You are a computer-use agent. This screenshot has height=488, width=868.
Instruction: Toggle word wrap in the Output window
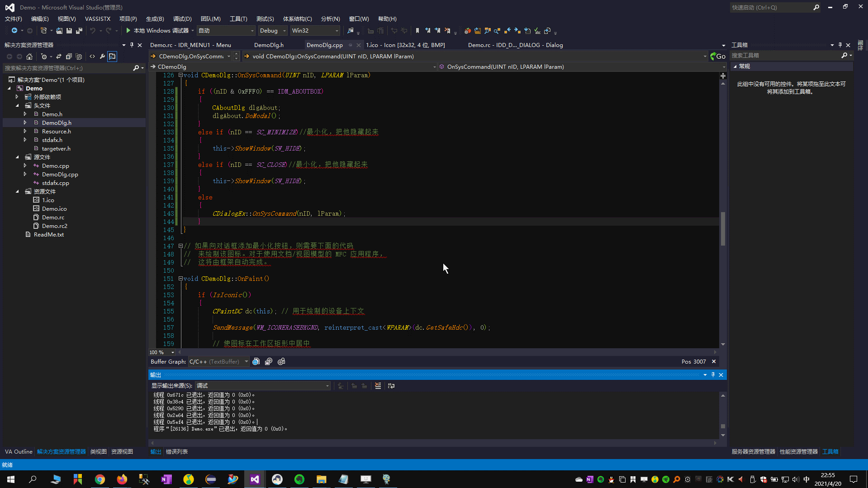[x=391, y=386]
